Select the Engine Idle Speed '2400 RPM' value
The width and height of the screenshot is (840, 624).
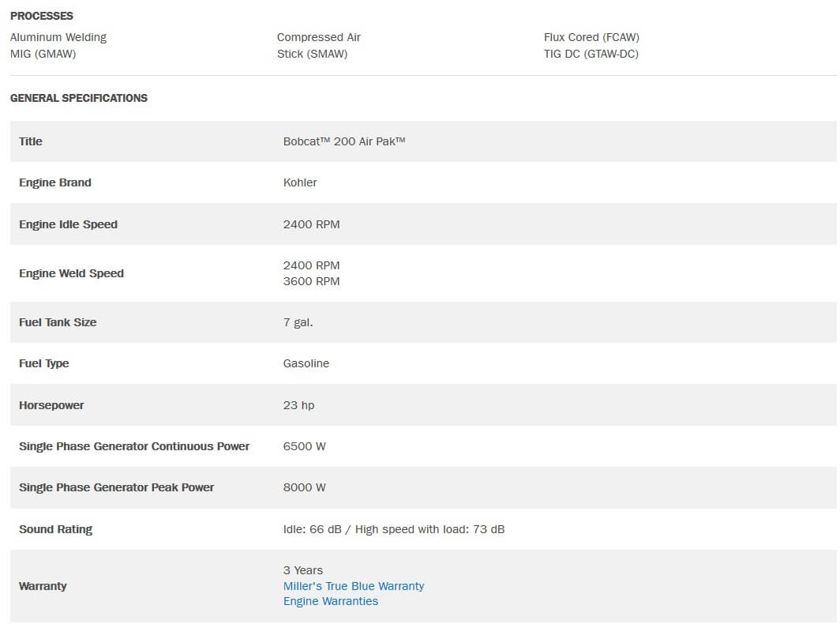(x=311, y=224)
